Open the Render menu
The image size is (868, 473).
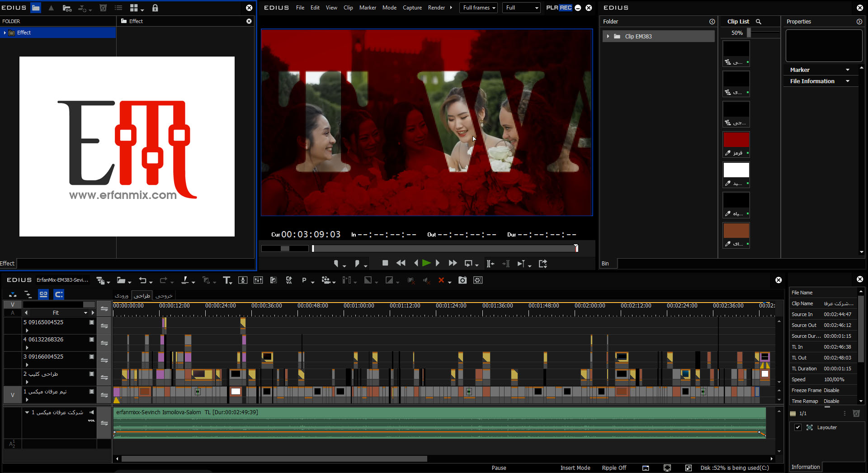pyautogui.click(x=436, y=8)
